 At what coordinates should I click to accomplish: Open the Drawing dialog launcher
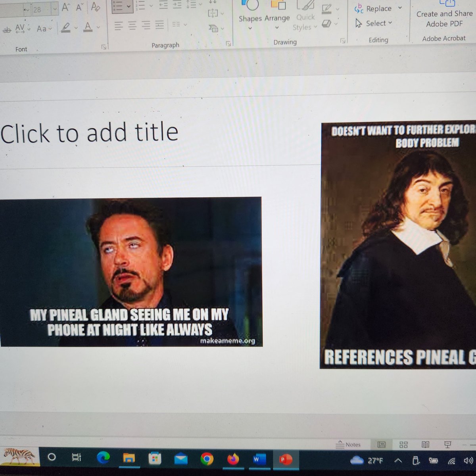tap(343, 40)
